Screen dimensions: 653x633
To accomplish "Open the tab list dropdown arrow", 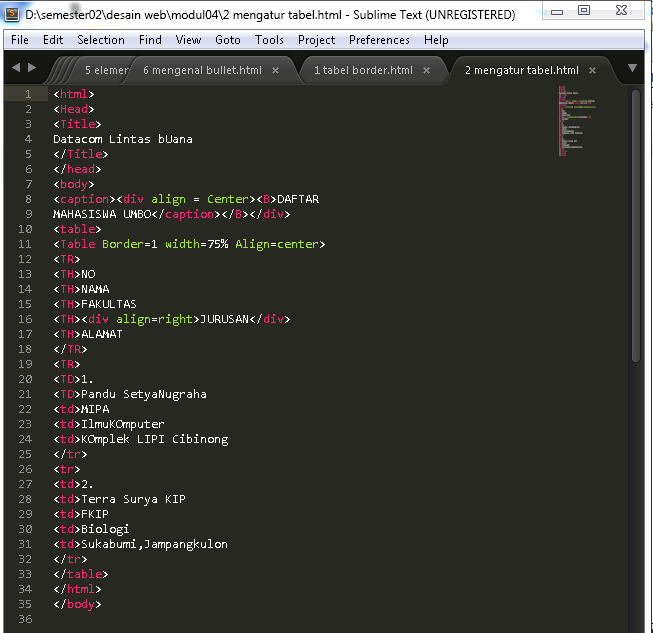I will point(632,68).
